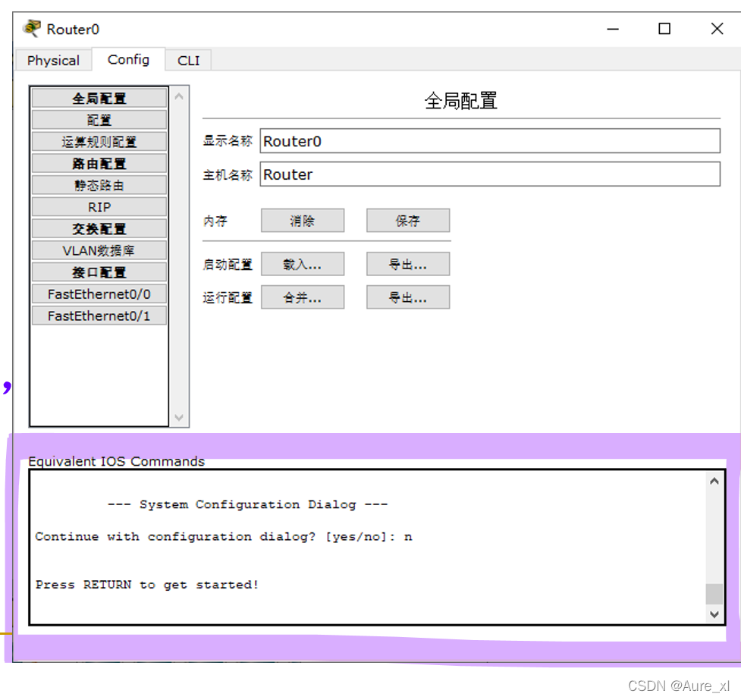Minimize the Router0 window
This screenshot has height=700, width=741.
pos(613,29)
